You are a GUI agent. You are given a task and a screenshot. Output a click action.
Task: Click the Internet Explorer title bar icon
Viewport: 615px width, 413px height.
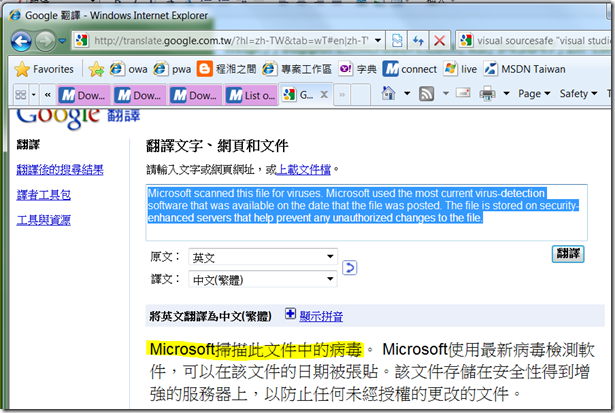click(x=15, y=15)
